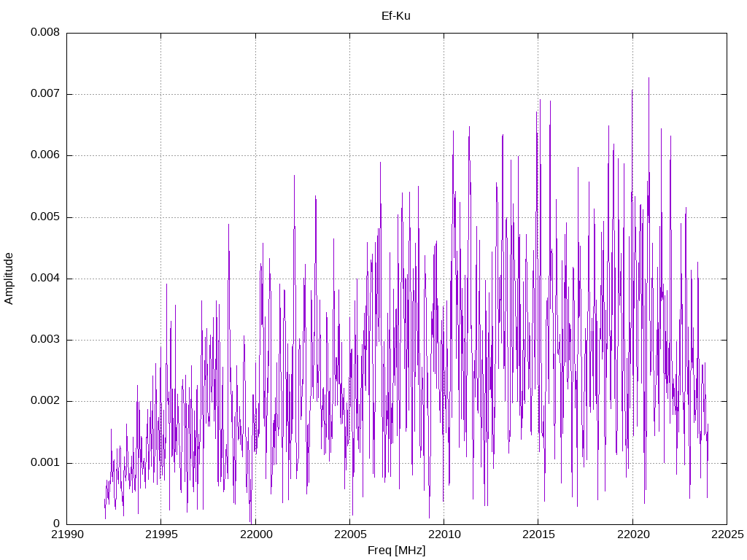Click the plot title Ef-Ku
This screenshot has width=747, height=560.
coord(396,16)
